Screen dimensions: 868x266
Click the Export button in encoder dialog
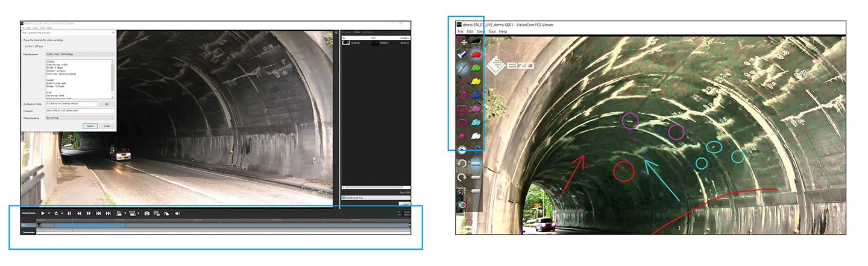coord(90,126)
